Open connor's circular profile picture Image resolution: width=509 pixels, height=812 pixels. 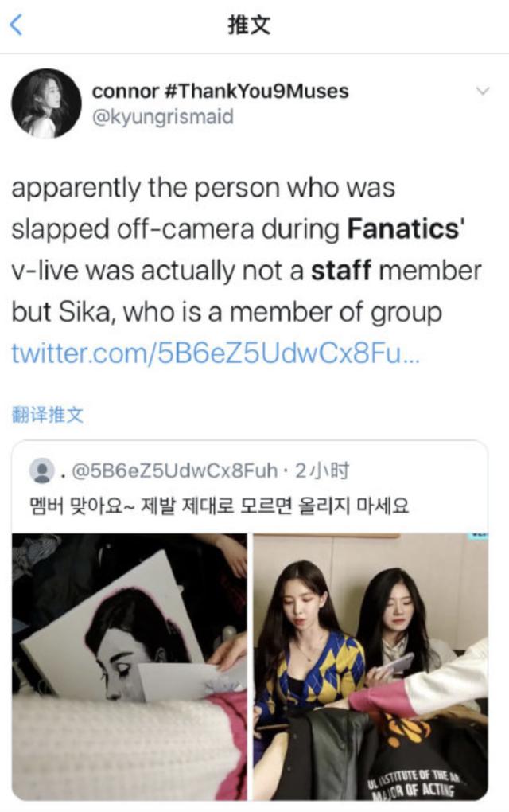(47, 103)
